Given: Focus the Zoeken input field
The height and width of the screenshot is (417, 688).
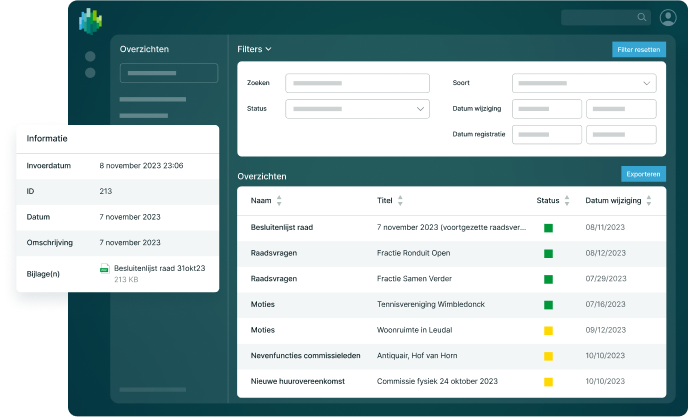Looking at the screenshot, I should coord(357,83).
